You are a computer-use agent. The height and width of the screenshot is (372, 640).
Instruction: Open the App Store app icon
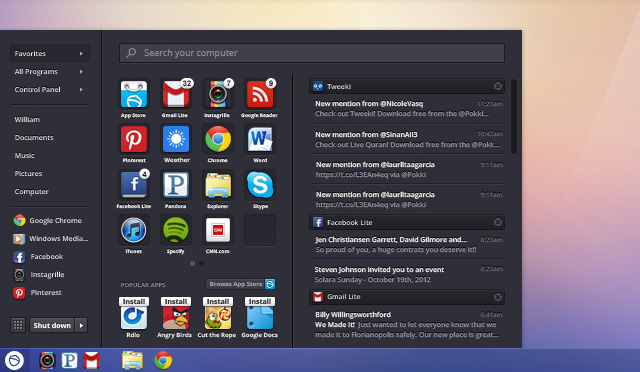tap(134, 94)
